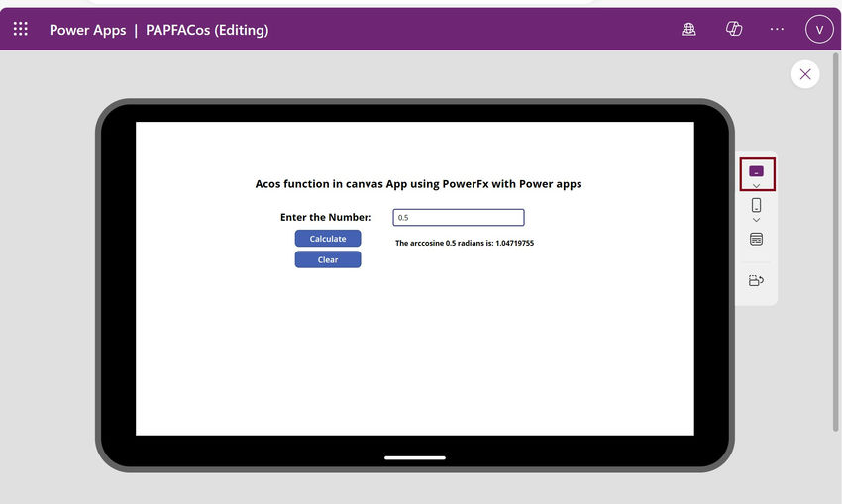The width and height of the screenshot is (842, 504).
Task: Click the environment globe icon in header
Action: tap(688, 29)
